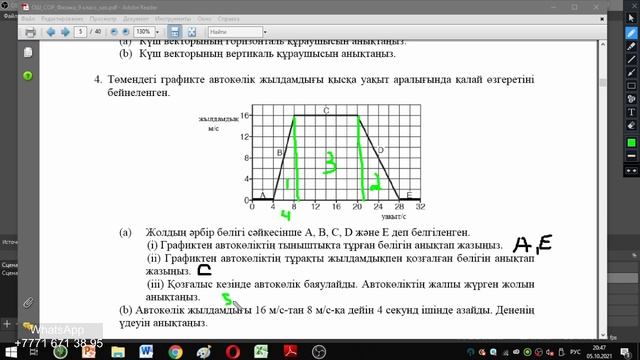
Task: Click the 130% zoom level field
Action: point(144,31)
